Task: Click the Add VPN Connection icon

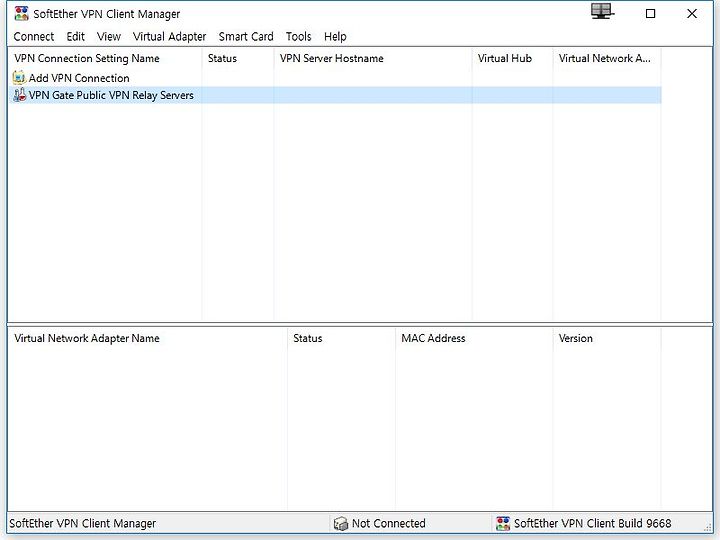Action: click(19, 78)
